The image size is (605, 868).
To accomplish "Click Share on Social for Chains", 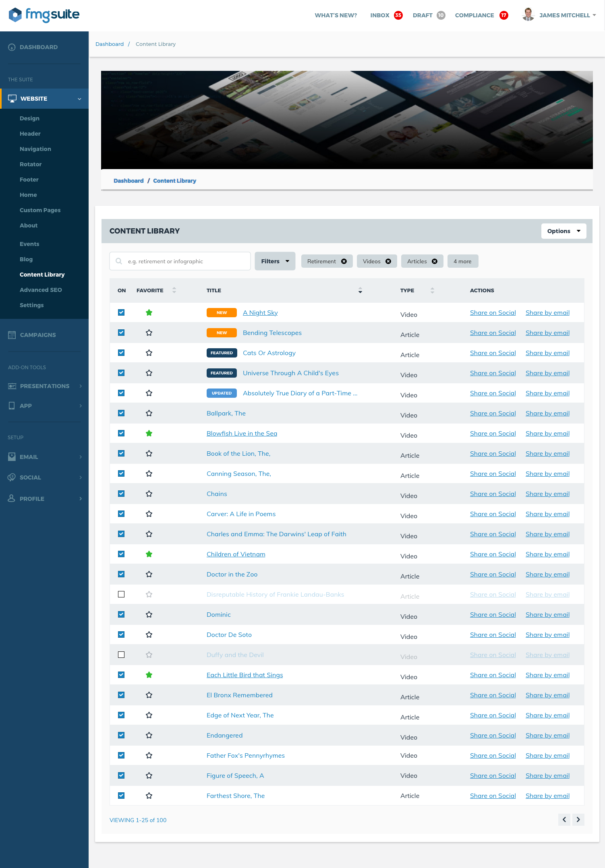I will coord(493,494).
